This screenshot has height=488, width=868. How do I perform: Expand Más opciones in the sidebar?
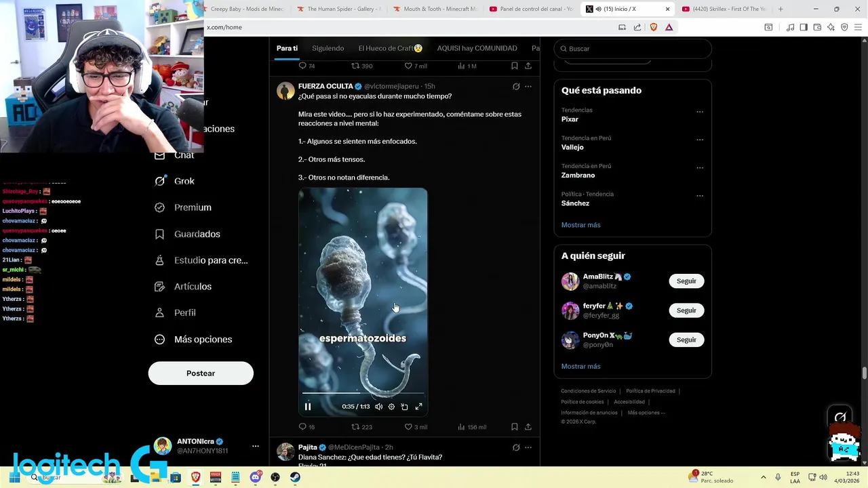[193, 340]
